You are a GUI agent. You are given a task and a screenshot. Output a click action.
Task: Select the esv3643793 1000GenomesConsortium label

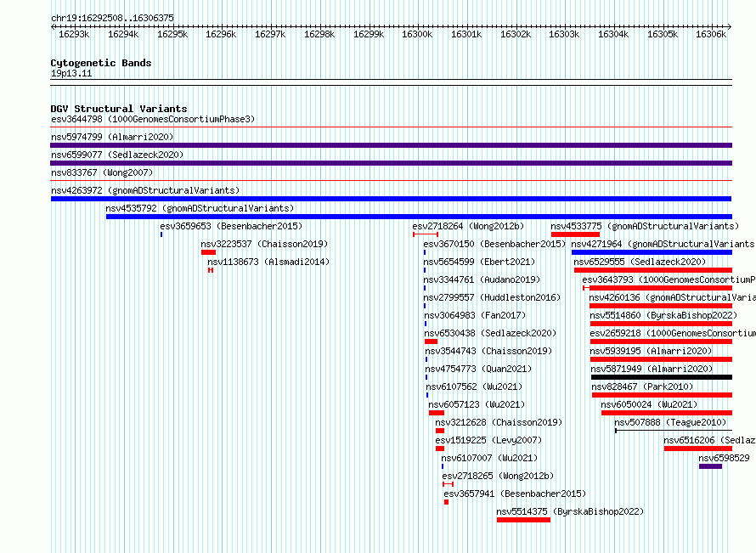(669, 279)
